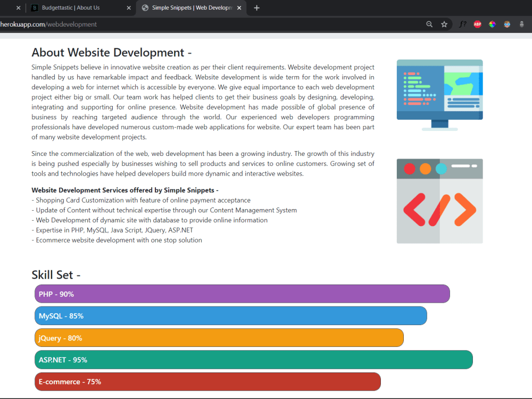Click the zoom magnifier icon in address bar
Image resolution: width=532 pixels, height=399 pixels.
[429, 24]
